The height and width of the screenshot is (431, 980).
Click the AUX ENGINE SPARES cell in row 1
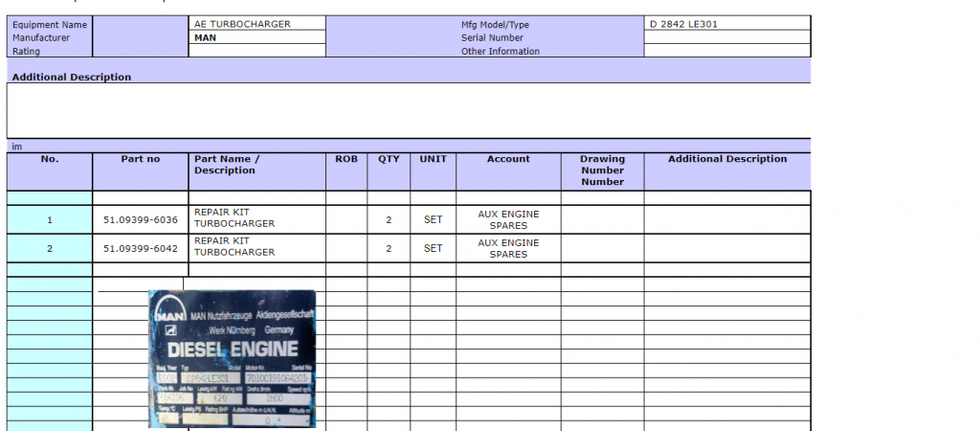[508, 219]
